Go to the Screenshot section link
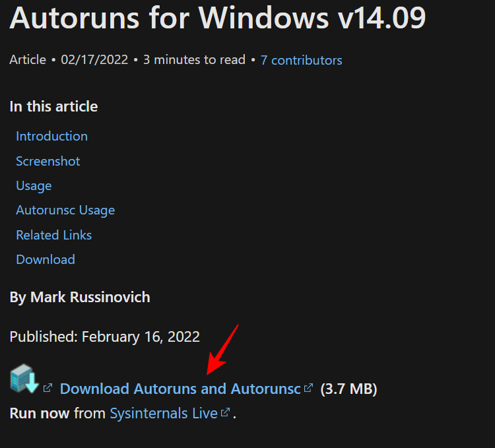Image resolution: width=495 pixels, height=448 pixels. pyautogui.click(x=48, y=161)
